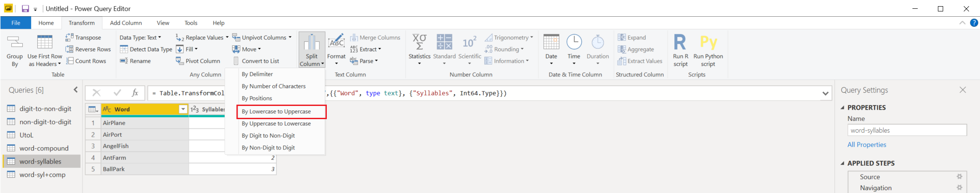The height and width of the screenshot is (193, 980).
Task: Open the Replace Values dropdown
Action: (202, 37)
